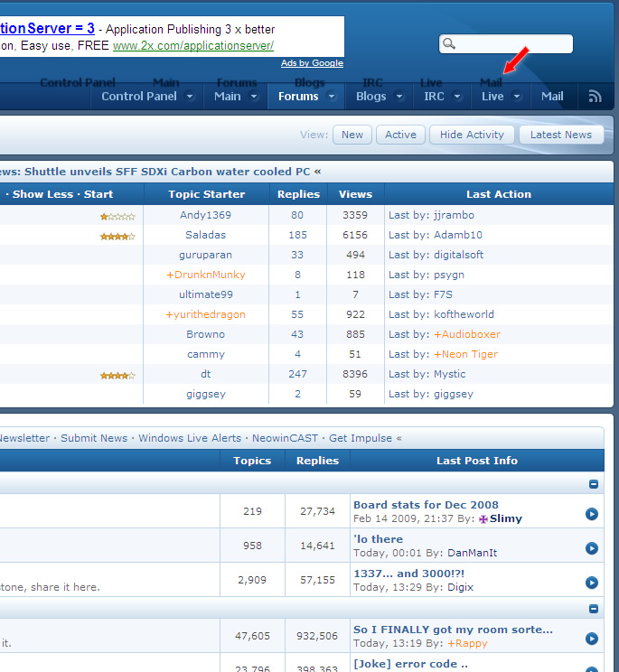The width and height of the screenshot is (619, 672).
Task: Open NeowinCAST link
Action: point(285,438)
